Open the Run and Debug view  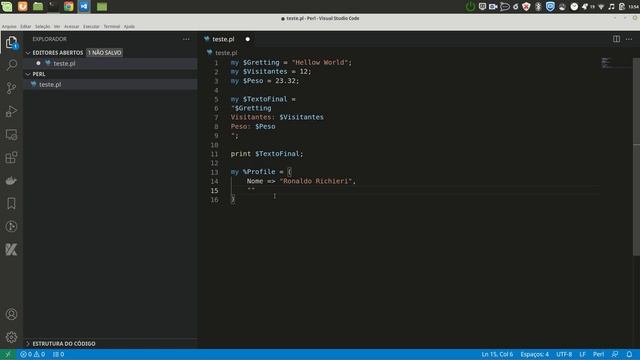click(11, 111)
